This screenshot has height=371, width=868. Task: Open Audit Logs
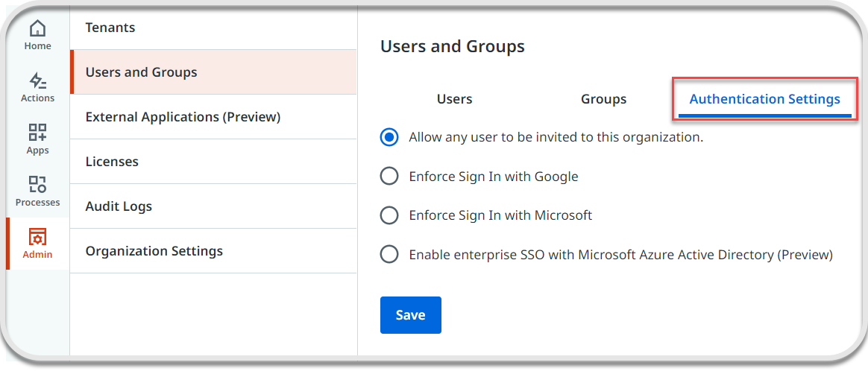point(119,206)
